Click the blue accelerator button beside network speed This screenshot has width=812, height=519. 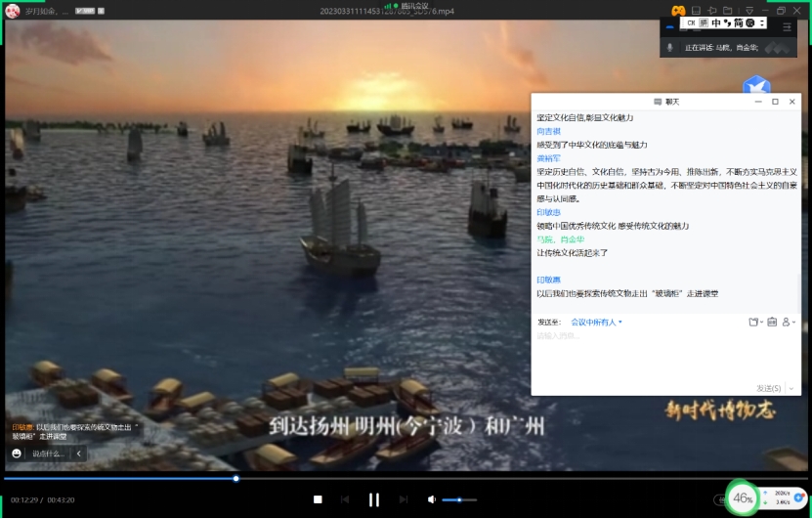(799, 497)
